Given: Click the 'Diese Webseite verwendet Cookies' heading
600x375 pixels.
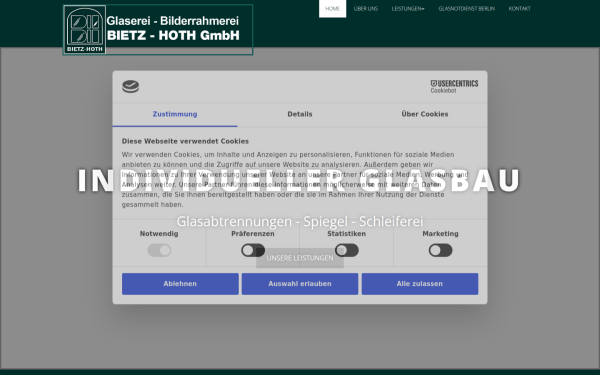Looking at the screenshot, I should pos(185,141).
